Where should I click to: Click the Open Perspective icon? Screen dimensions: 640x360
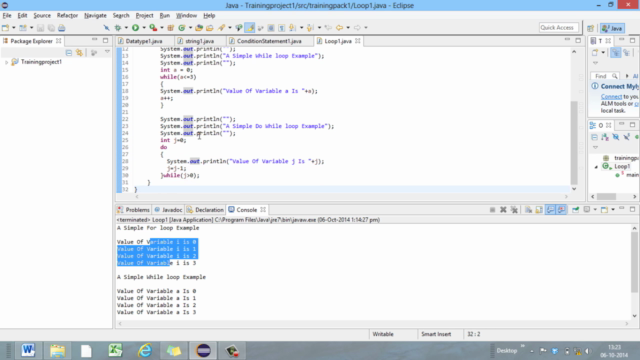[x=590, y=28]
